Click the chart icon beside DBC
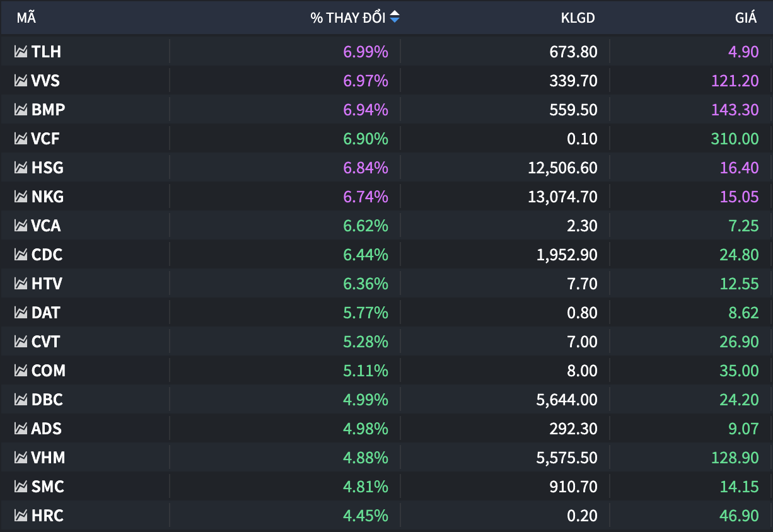The width and height of the screenshot is (773, 532). point(21,400)
